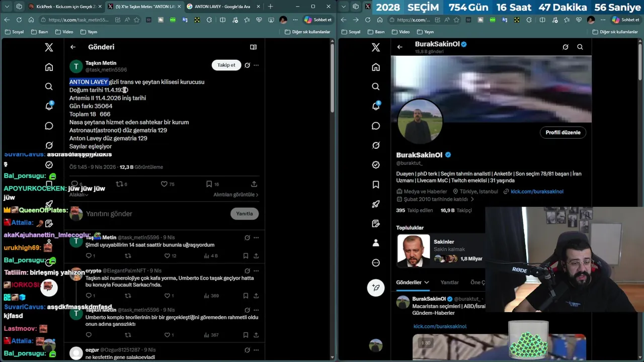Open Messages in right window's X sidebar

(376, 126)
